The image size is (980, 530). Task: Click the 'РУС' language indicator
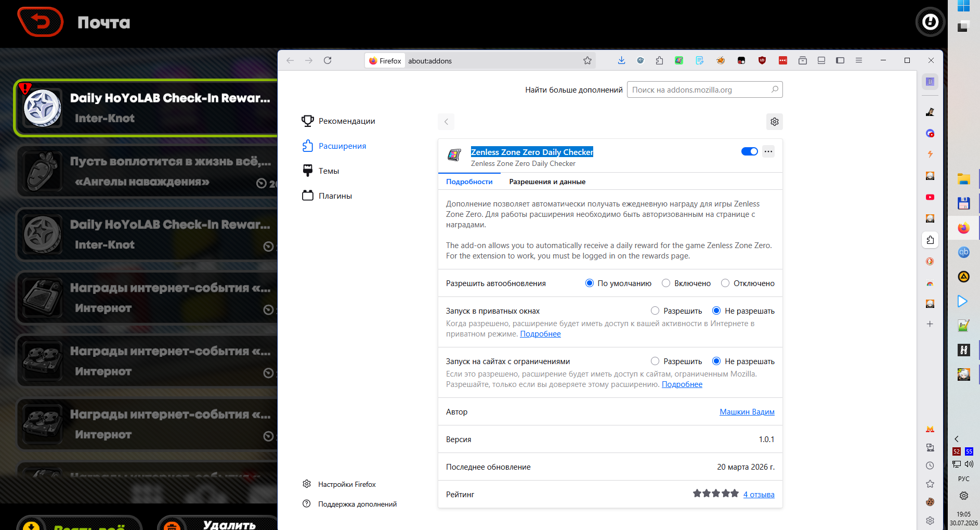click(964, 479)
